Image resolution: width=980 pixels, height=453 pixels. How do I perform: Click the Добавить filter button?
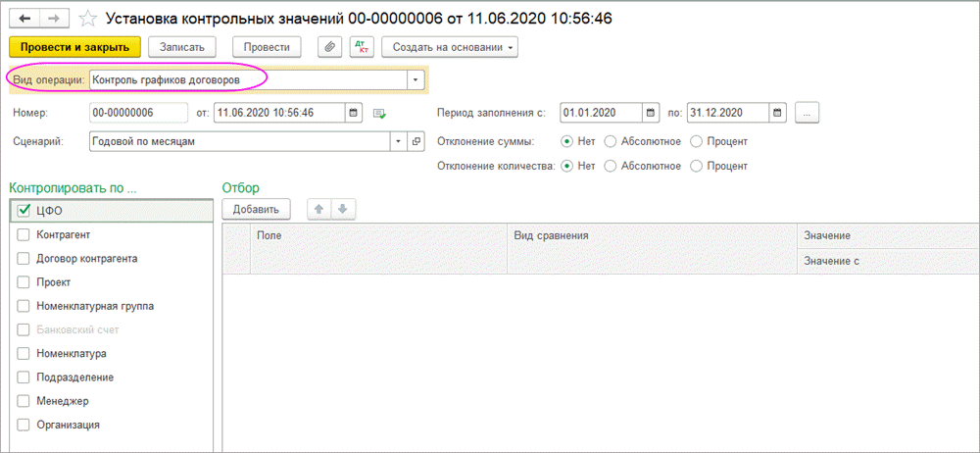pos(257,209)
